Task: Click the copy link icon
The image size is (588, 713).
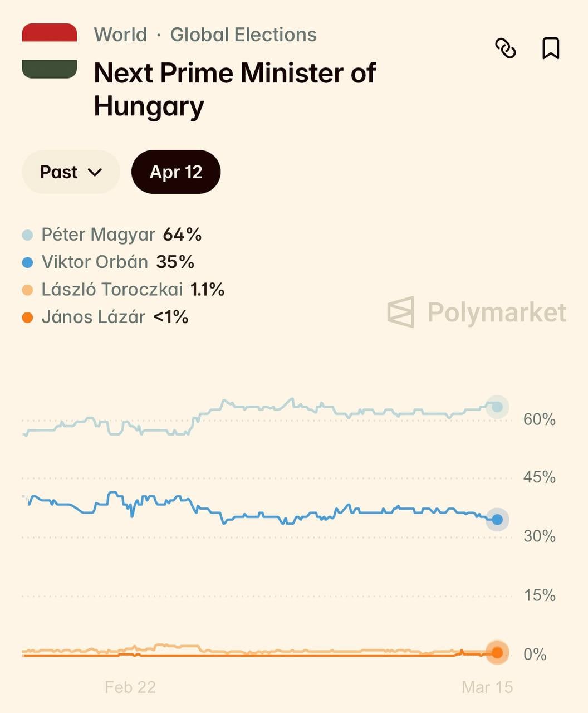Action: coord(505,48)
